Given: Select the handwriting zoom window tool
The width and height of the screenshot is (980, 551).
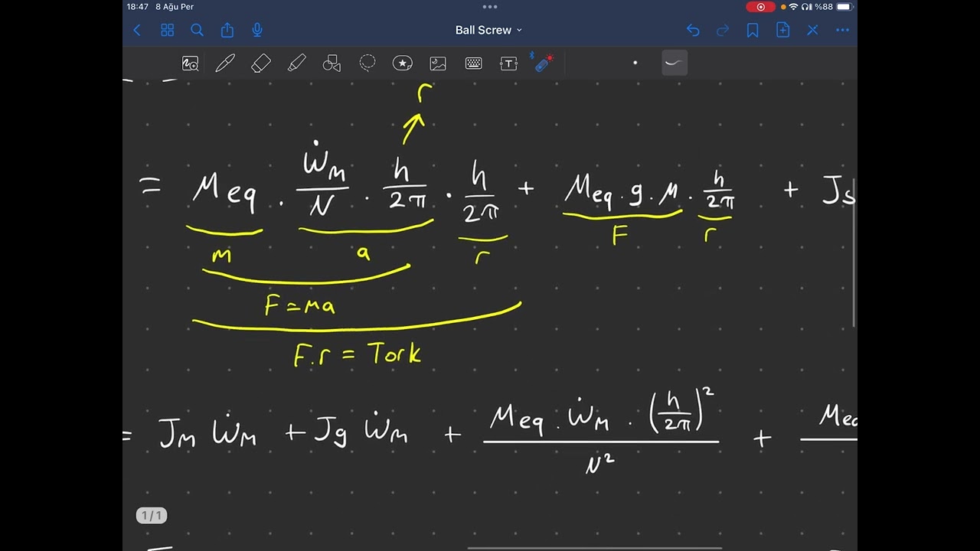Looking at the screenshot, I should coord(190,64).
